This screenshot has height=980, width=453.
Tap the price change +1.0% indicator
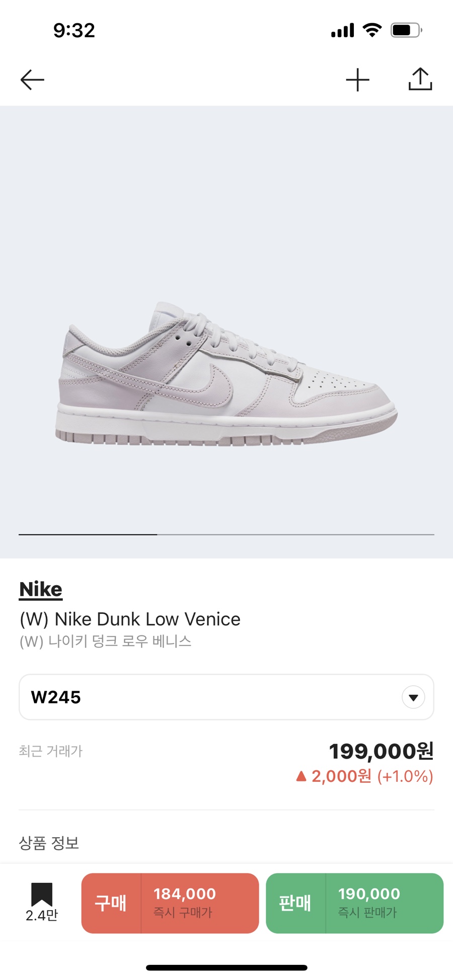tap(365, 776)
